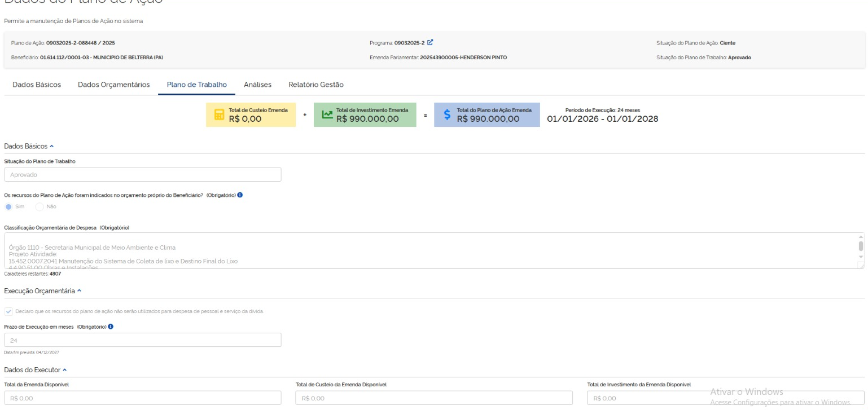Collapse the Execução Orçamentária section
Viewport: 868px width, 410px height.
pos(79,291)
